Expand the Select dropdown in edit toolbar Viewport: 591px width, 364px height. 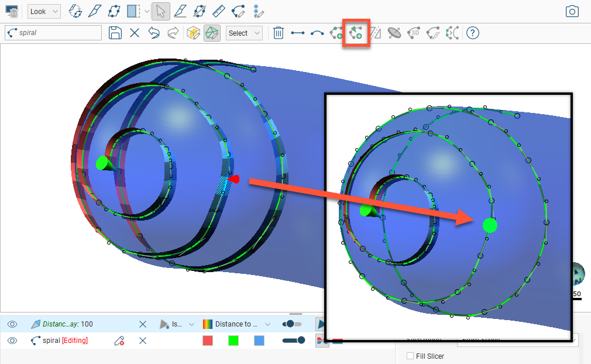[243, 33]
